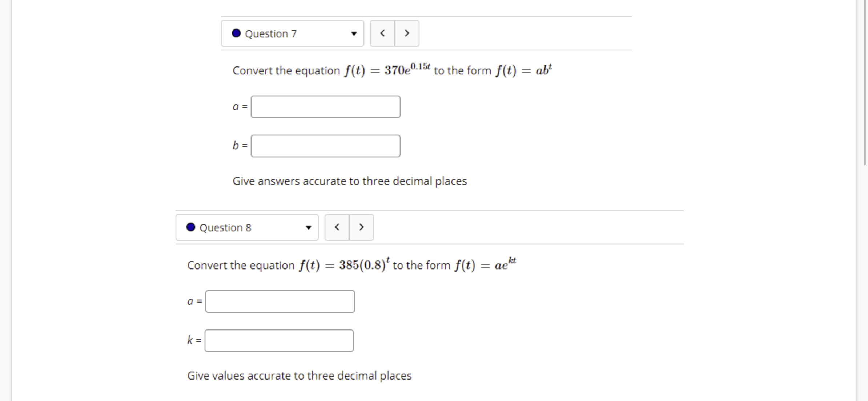The image size is (868, 401).
Task: Click inside the a input field for Question 7
Action: tap(325, 106)
